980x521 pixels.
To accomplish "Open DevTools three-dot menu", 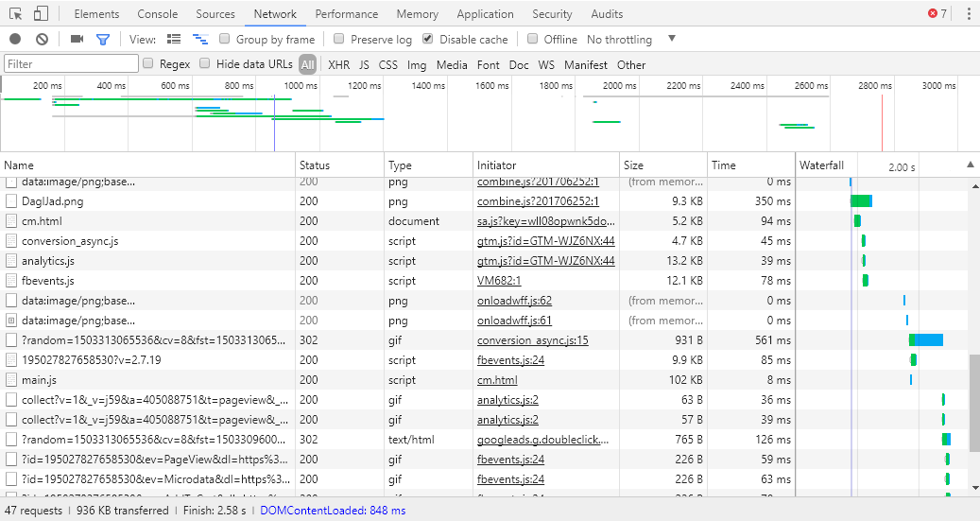I will [968, 13].
